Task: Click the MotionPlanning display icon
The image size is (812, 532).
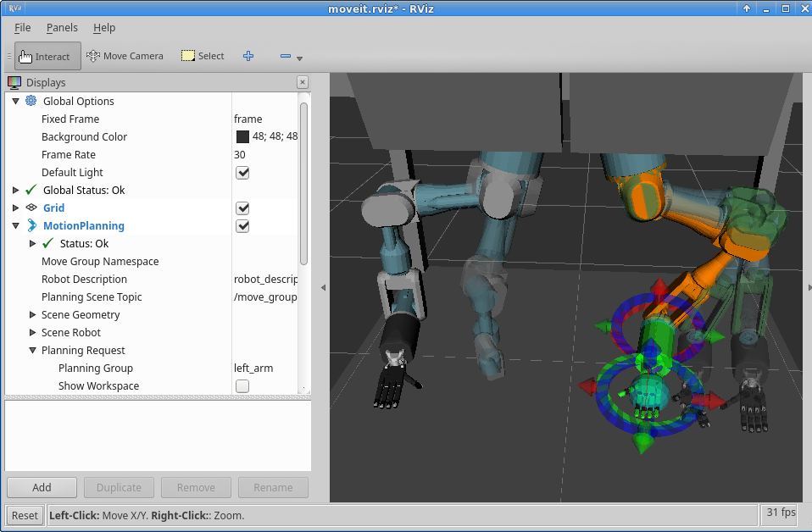Action: point(31,225)
